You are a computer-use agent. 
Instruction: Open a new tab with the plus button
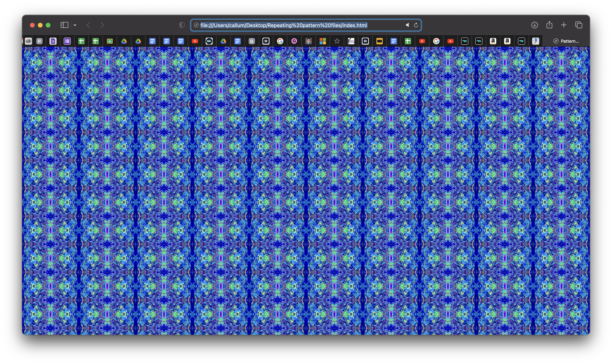(564, 25)
